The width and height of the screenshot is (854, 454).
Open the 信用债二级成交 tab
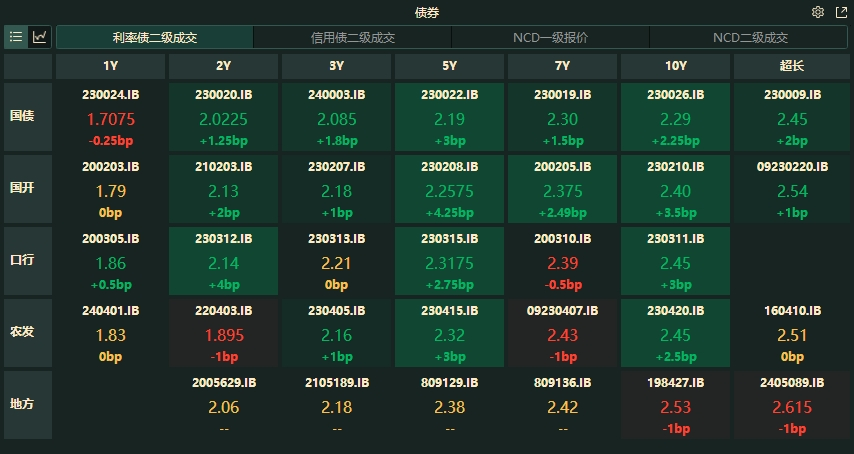click(x=352, y=38)
